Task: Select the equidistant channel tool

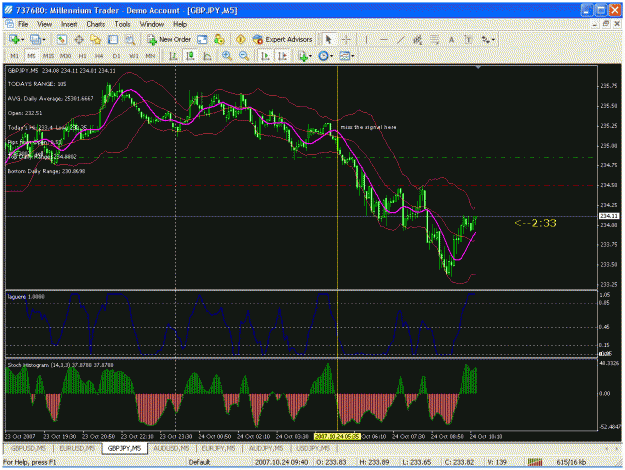Action: pos(417,39)
